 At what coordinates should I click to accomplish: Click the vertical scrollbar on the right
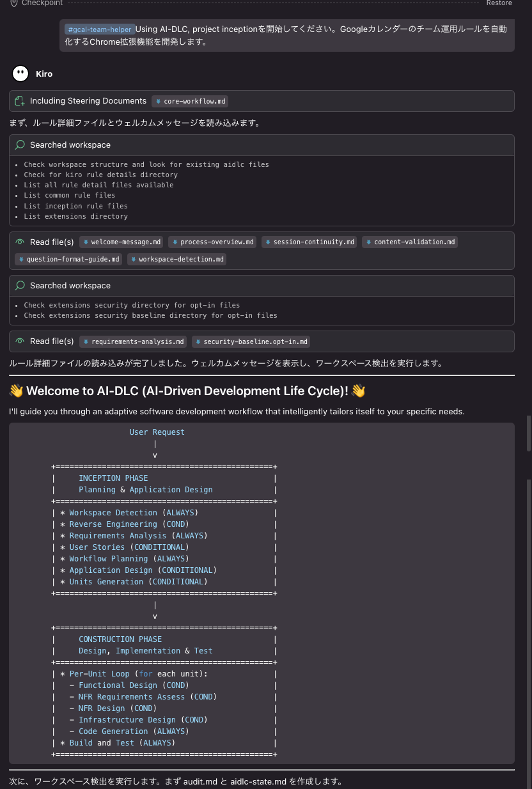tap(528, 434)
